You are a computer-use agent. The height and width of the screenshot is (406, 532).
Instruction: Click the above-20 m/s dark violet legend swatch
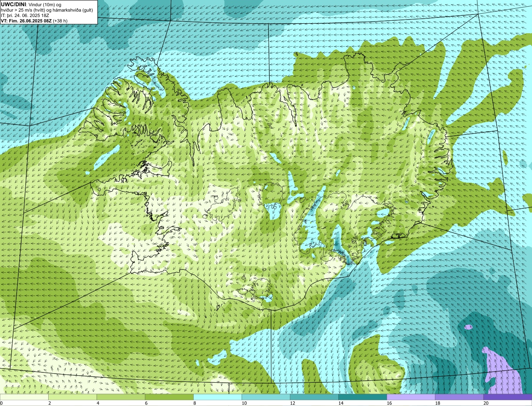pos(507,397)
